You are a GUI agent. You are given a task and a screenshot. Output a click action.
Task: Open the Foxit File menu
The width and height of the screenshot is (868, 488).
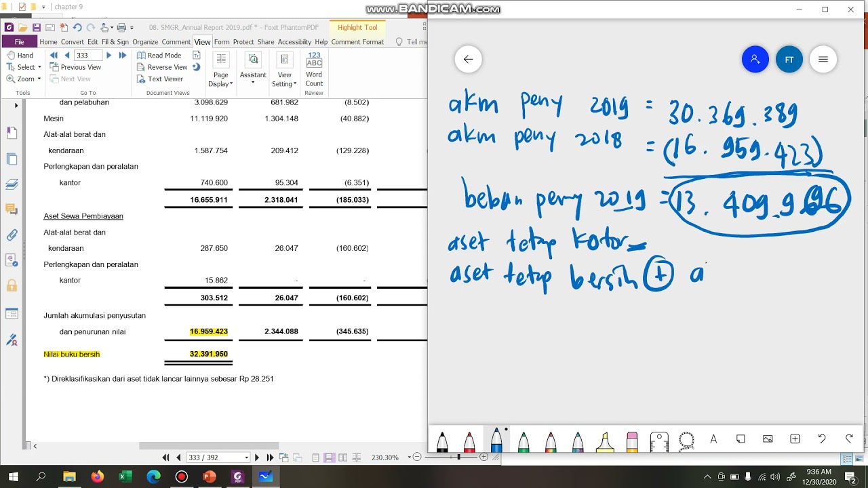[19, 42]
